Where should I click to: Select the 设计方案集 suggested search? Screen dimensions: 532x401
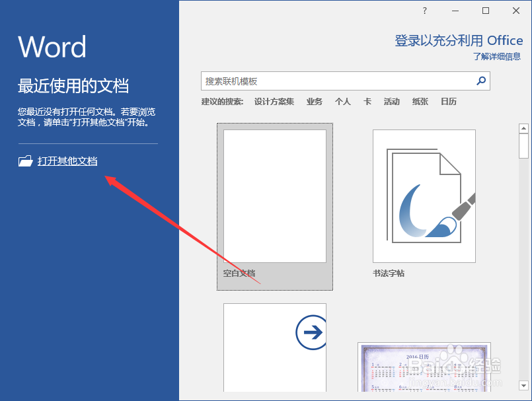click(x=274, y=102)
